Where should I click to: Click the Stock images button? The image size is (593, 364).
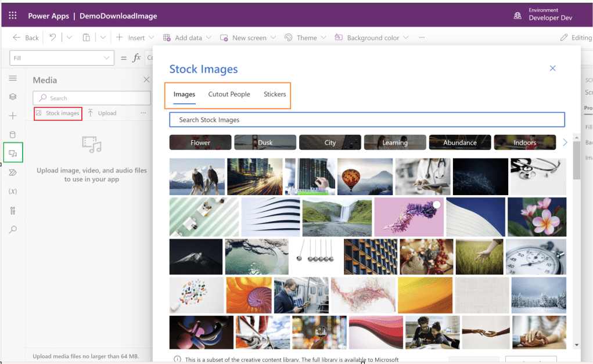coord(57,113)
